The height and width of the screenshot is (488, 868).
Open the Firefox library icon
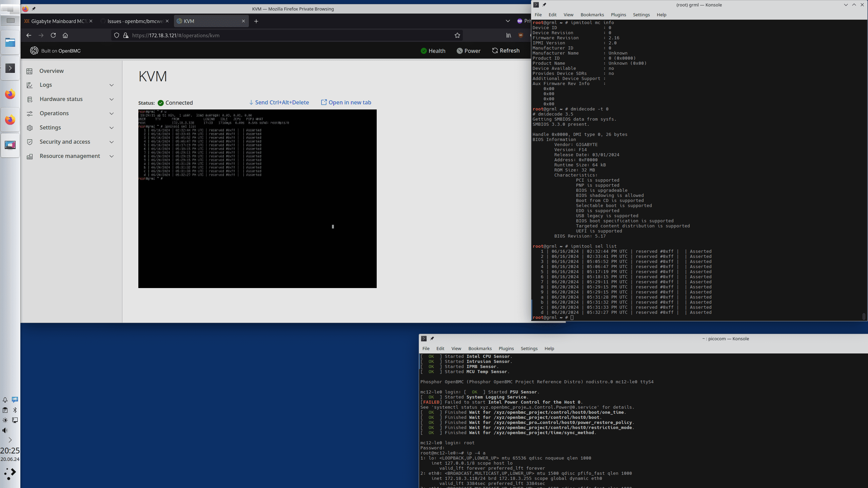[509, 35]
